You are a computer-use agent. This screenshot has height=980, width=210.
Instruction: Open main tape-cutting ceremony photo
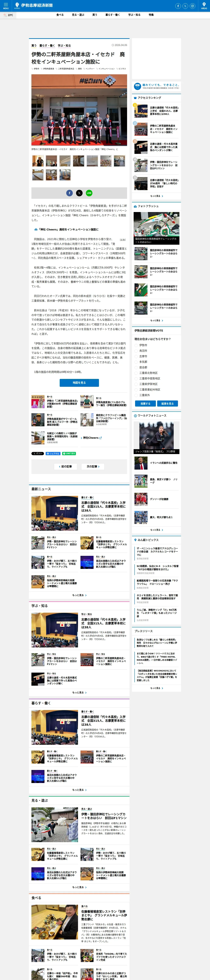pyautogui.click(x=79, y=110)
